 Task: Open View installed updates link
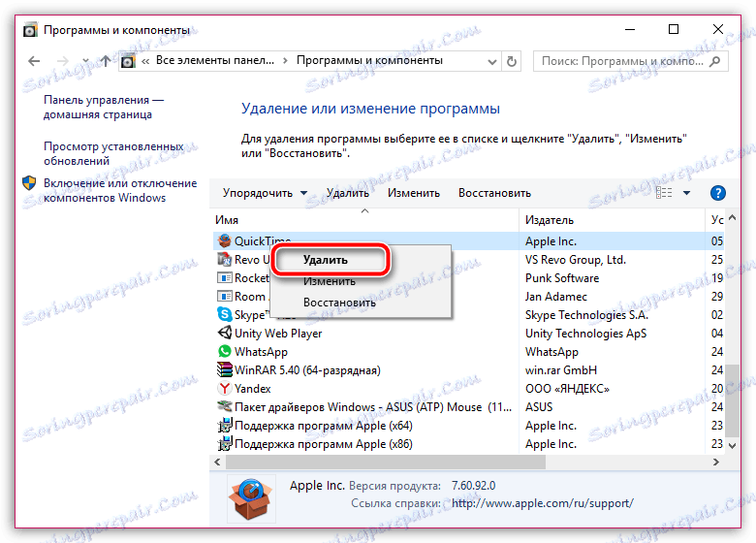click(113, 153)
